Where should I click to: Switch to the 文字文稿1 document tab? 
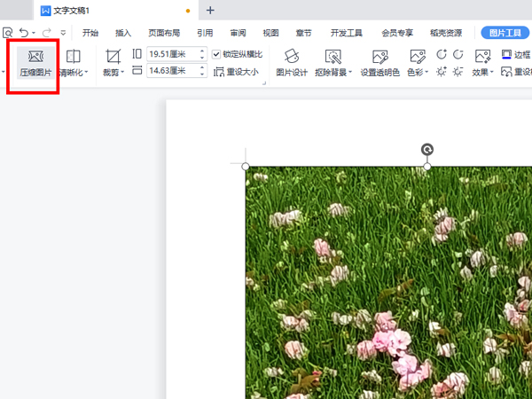pyautogui.click(x=114, y=11)
